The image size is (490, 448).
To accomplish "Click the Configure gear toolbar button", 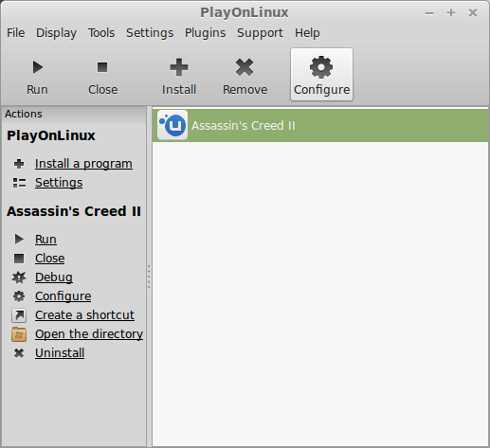I will pyautogui.click(x=321, y=75).
